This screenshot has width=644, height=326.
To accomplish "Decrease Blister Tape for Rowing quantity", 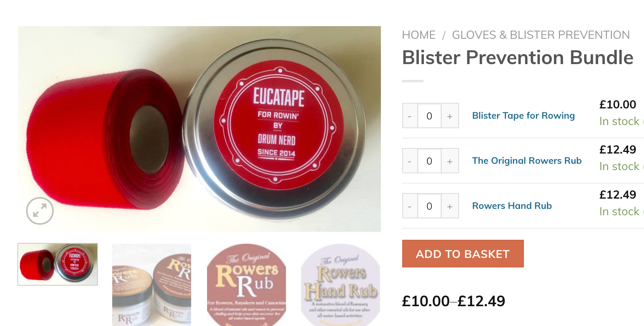I will coord(410,116).
